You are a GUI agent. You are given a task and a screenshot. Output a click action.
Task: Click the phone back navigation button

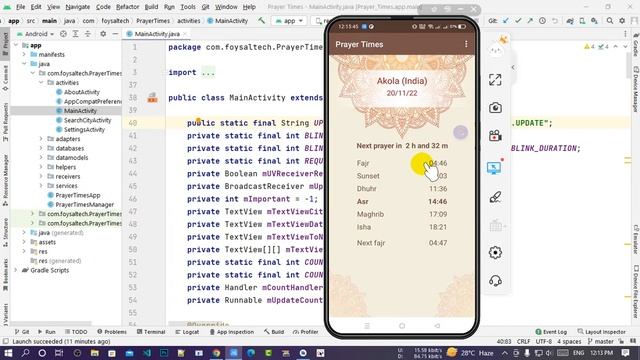[437, 326]
